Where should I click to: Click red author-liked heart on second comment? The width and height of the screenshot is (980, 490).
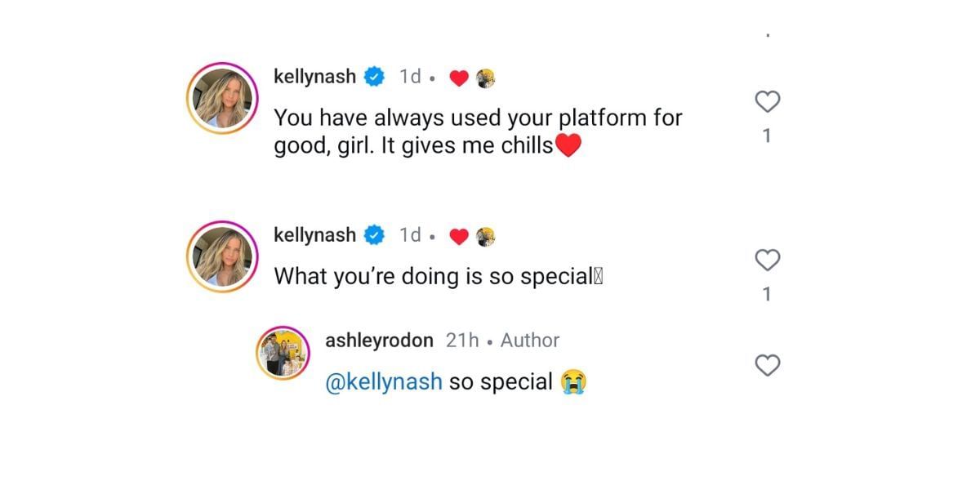[x=459, y=237]
